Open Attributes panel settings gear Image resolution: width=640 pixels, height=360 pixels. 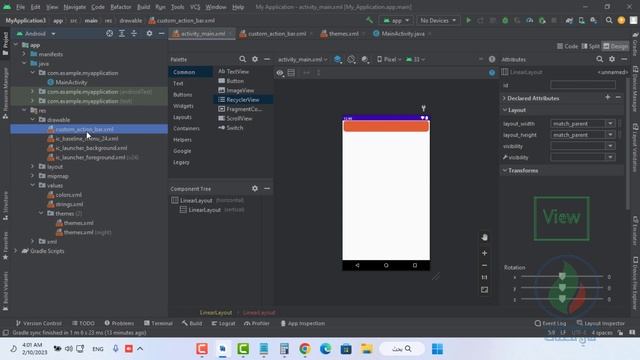(612, 59)
